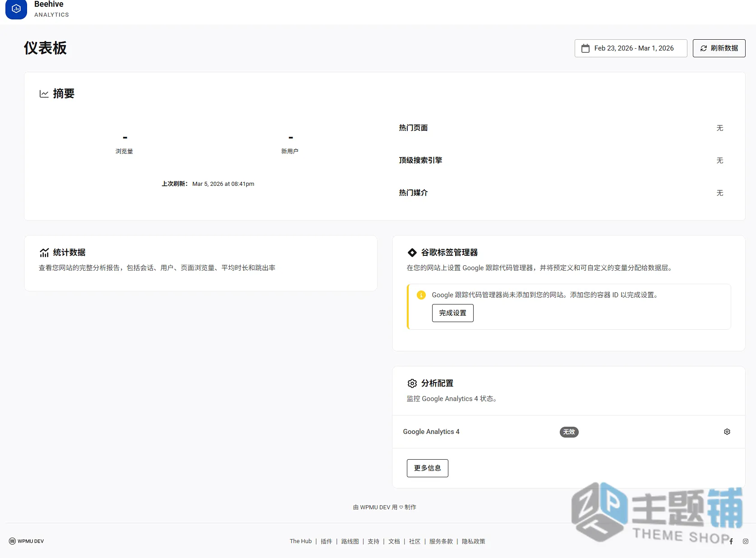756x558 pixels.
Task: Click the 谷歌标签管理器 card heading
Action: [x=449, y=253]
